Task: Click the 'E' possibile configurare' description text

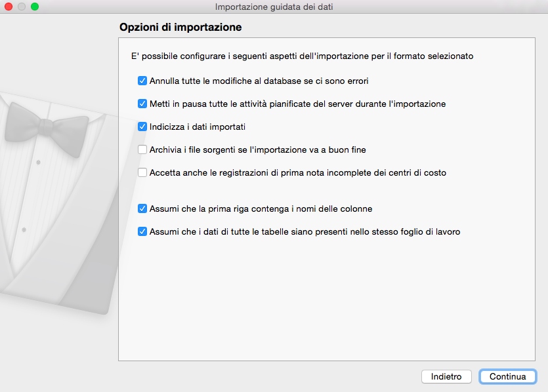Action: pos(302,56)
